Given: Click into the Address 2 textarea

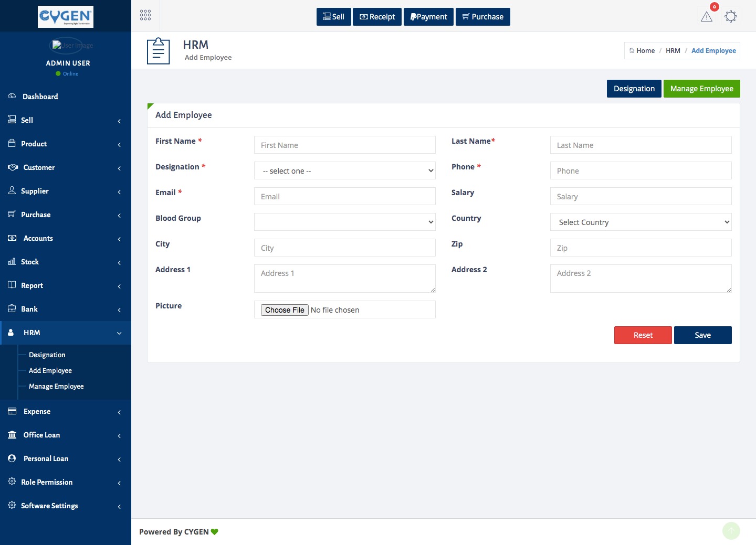Looking at the screenshot, I should [641, 279].
